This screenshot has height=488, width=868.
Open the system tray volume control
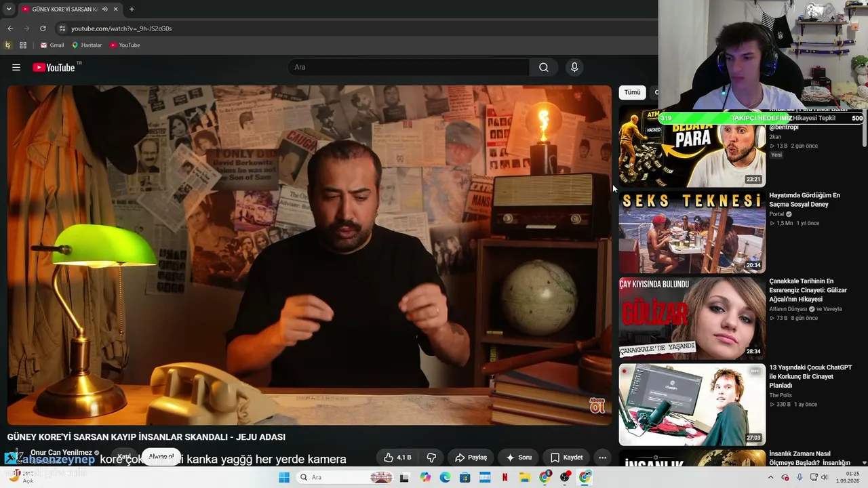point(825,477)
